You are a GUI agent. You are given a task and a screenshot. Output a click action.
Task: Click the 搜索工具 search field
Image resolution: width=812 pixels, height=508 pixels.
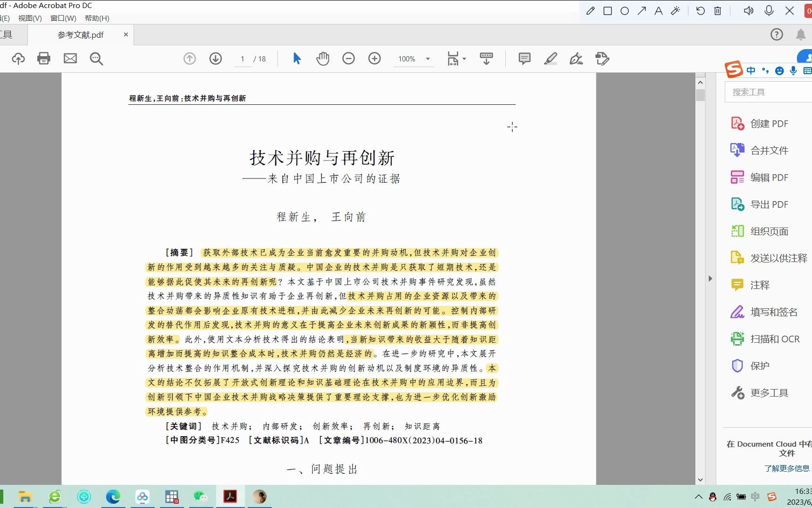[768, 92]
